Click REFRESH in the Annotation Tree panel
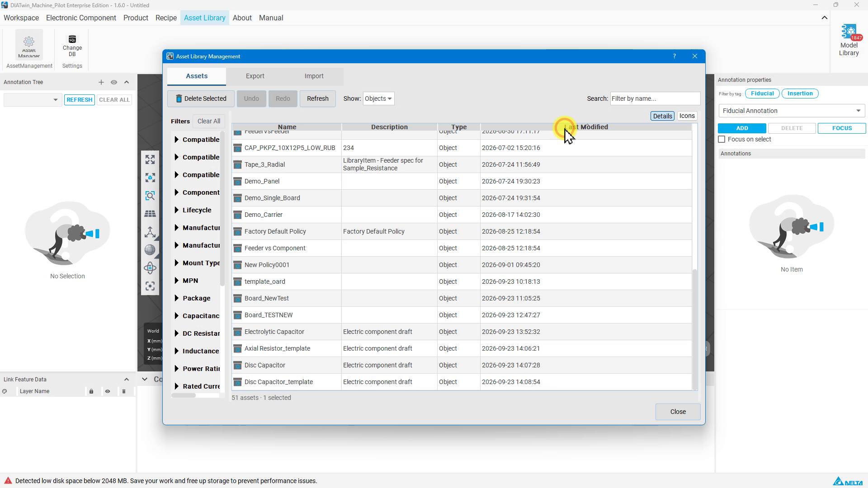 pos(79,100)
